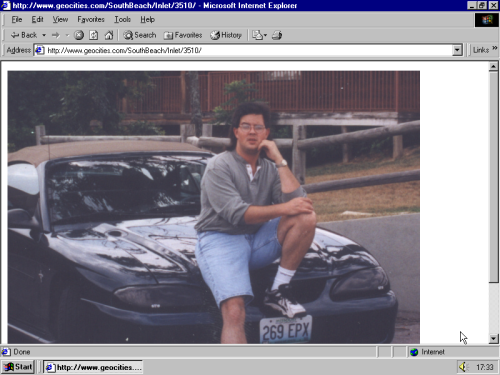
Task: Restore down the Internet Explorer window
Action: [482, 5]
